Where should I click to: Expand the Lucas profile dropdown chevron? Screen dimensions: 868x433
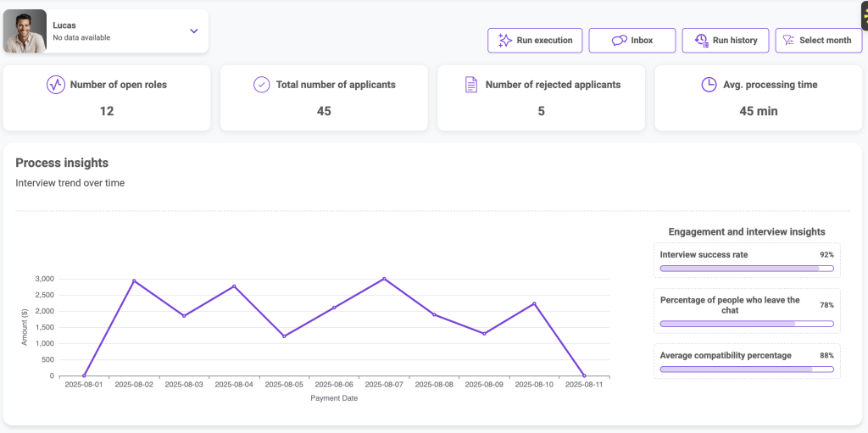[x=194, y=31]
